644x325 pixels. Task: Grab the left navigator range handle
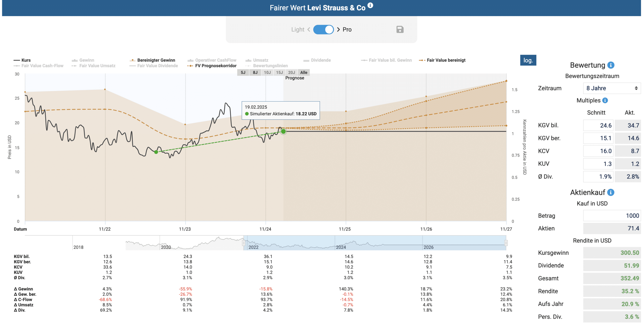click(x=244, y=243)
